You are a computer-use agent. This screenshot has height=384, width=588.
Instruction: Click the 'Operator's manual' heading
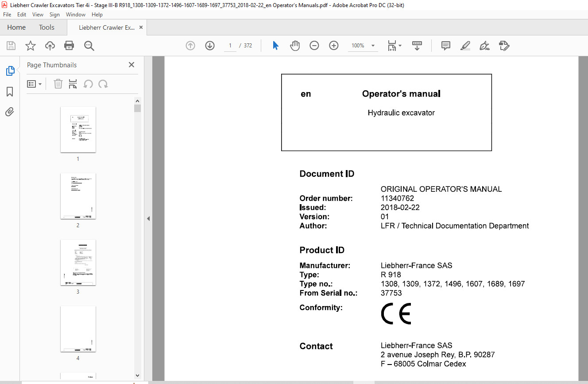click(x=401, y=93)
